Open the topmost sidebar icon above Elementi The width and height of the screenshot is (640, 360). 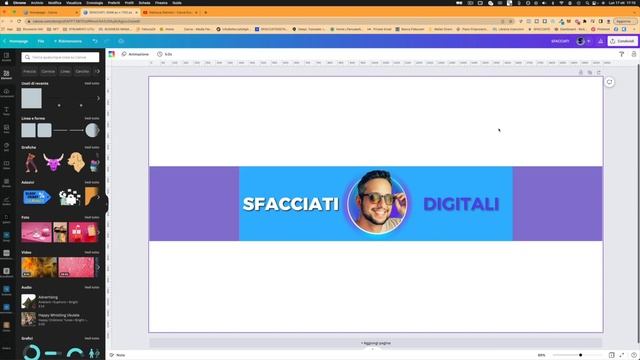click(7, 57)
